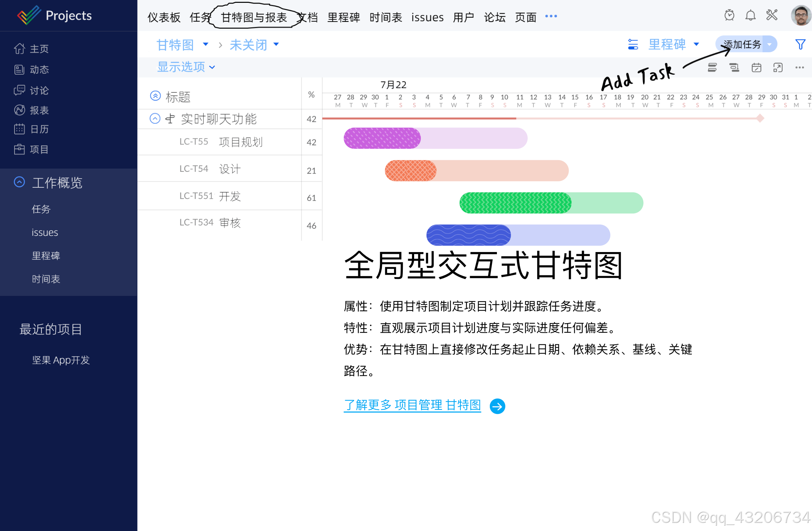Follow the 了解更多 项目管理 甘特图 link
This screenshot has height=531, width=812.
412,405
